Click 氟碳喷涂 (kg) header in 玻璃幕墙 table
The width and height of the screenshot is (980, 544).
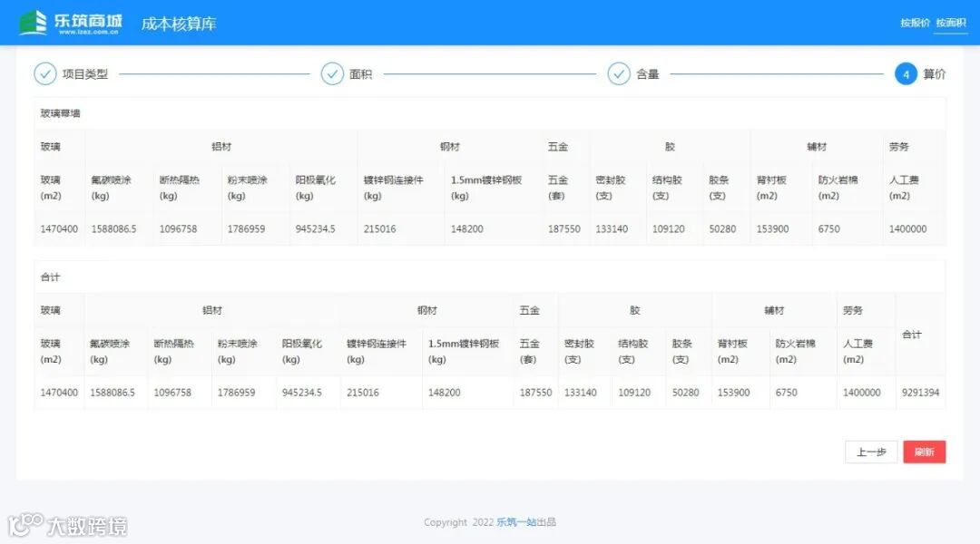point(112,188)
